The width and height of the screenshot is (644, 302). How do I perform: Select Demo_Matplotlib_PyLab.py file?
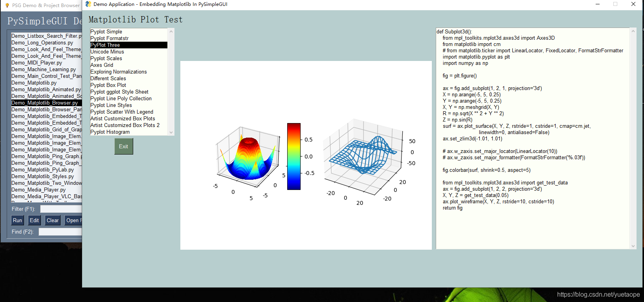tap(47, 169)
